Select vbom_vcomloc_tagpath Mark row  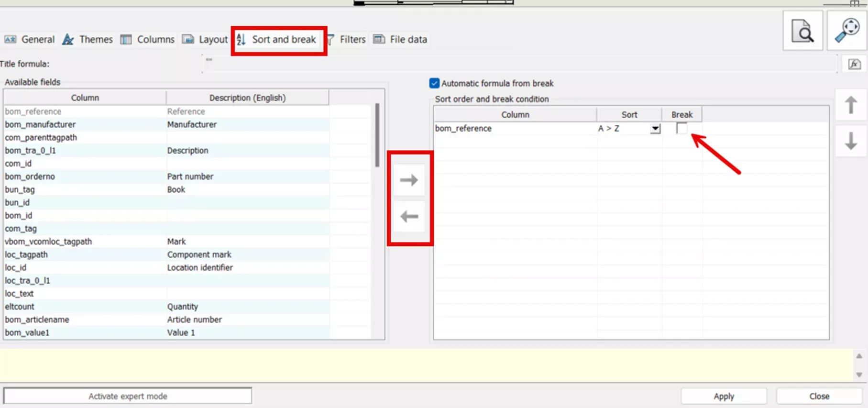coord(166,242)
